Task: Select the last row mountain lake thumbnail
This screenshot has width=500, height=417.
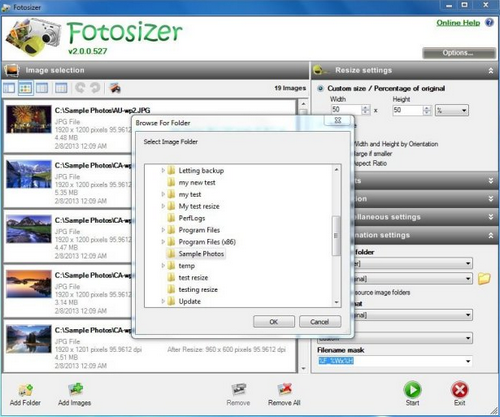Action: click(x=29, y=339)
